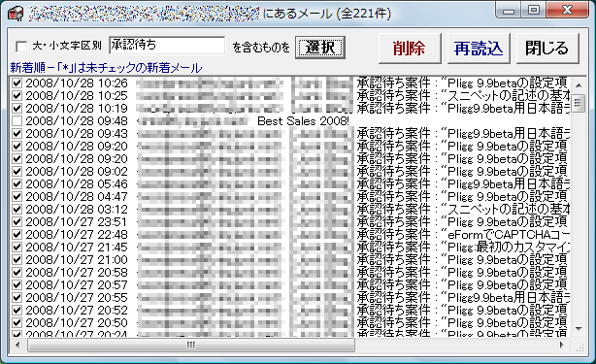596x364 pixels.
Task: Uncheck the mail dated 2008/10/28 03:12
Action: point(17,210)
